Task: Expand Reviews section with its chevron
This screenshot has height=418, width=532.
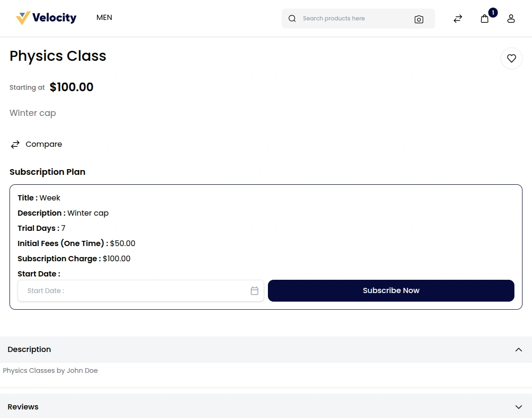Action: [518, 407]
